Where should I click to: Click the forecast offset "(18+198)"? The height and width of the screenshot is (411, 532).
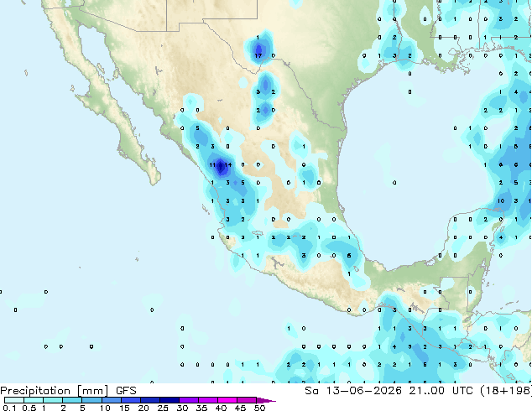[x=505, y=391]
